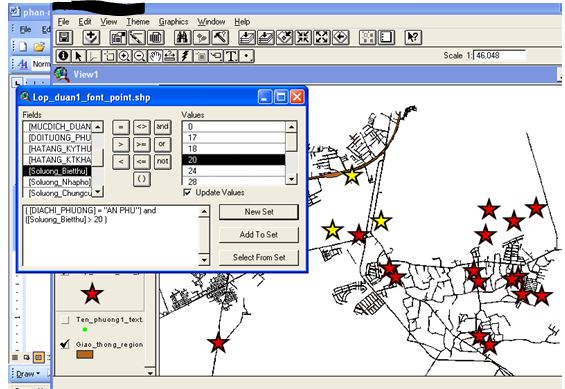Image resolution: width=565 pixels, height=389 pixels.
Task: Click legend panel scroll down arrow
Action: click(x=150, y=372)
